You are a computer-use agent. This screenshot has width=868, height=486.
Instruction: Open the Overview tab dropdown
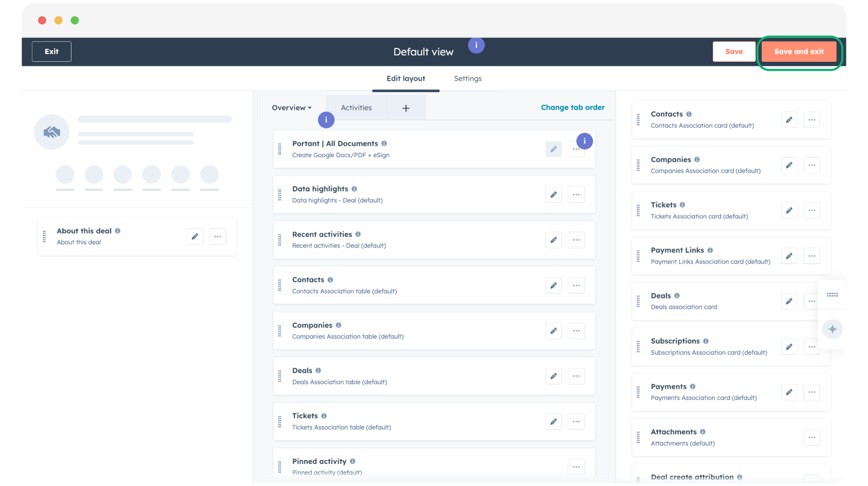292,108
